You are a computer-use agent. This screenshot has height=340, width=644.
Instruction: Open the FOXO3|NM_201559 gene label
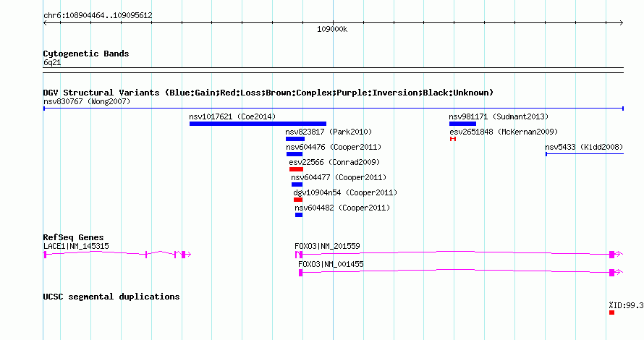pyautogui.click(x=327, y=247)
